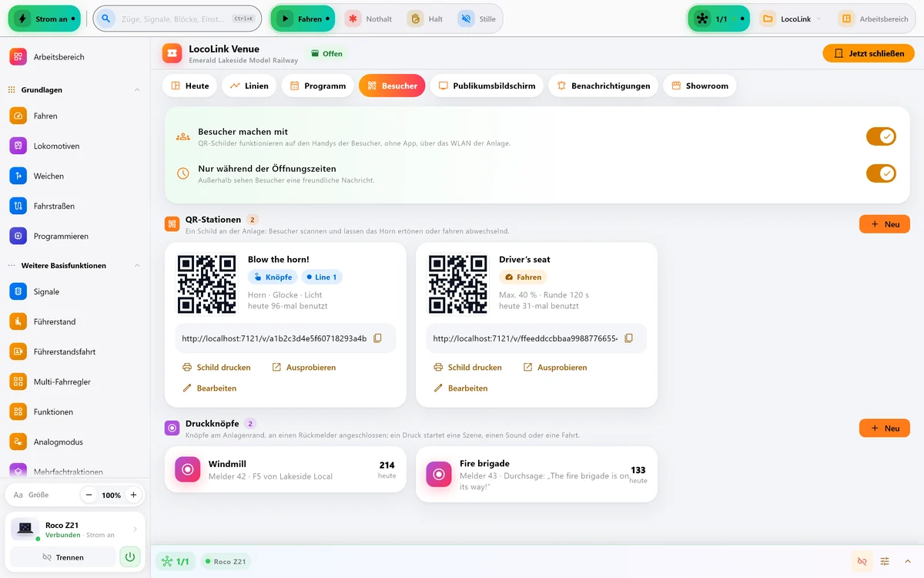Toggle the Besucher machen mit switch
Screen dimensions: 924x578
click(x=881, y=136)
